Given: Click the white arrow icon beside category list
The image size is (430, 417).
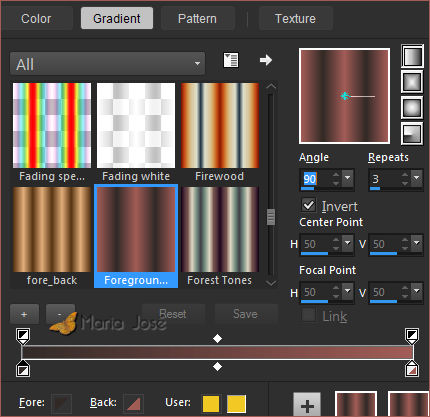Looking at the screenshot, I should pos(266,60).
